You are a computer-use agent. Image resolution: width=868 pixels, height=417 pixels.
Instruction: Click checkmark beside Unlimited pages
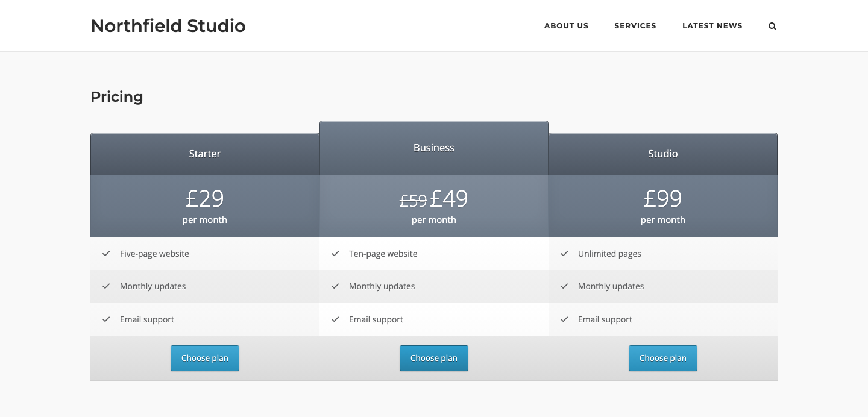click(564, 254)
